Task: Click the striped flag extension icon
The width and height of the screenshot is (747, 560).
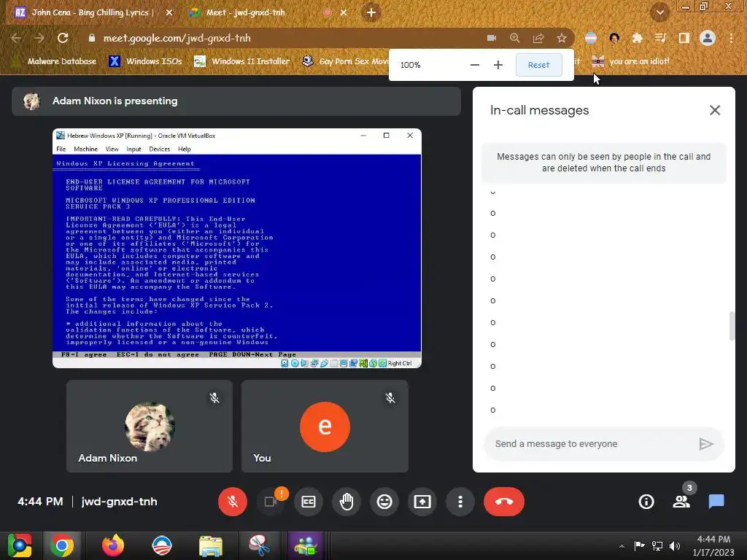Action: point(591,38)
